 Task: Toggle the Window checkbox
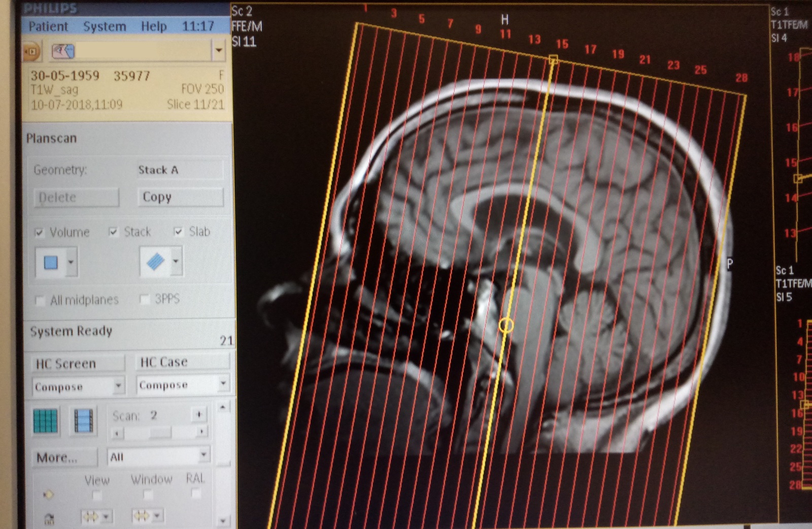tap(148, 493)
